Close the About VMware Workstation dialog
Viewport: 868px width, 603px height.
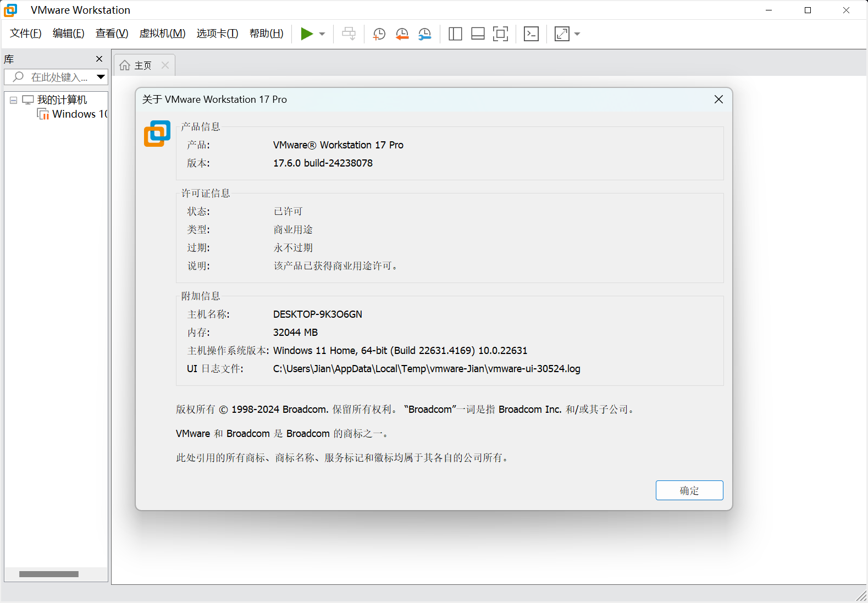(718, 99)
